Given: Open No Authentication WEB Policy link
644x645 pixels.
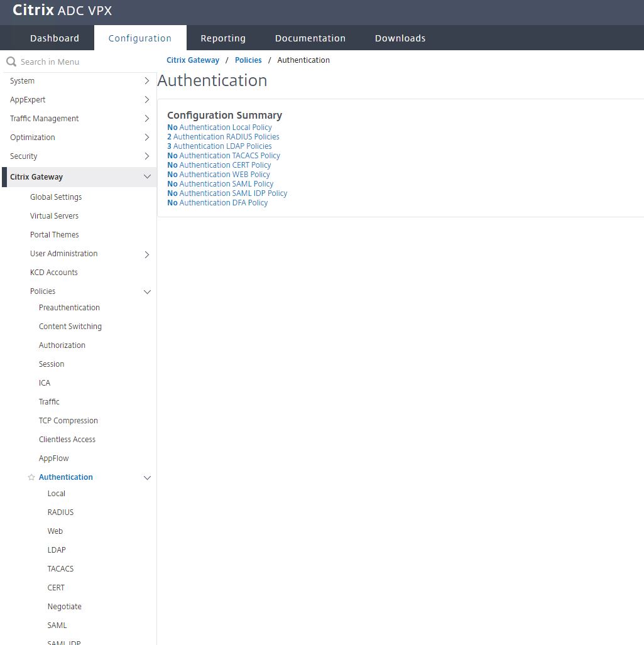Looking at the screenshot, I should (x=219, y=175).
